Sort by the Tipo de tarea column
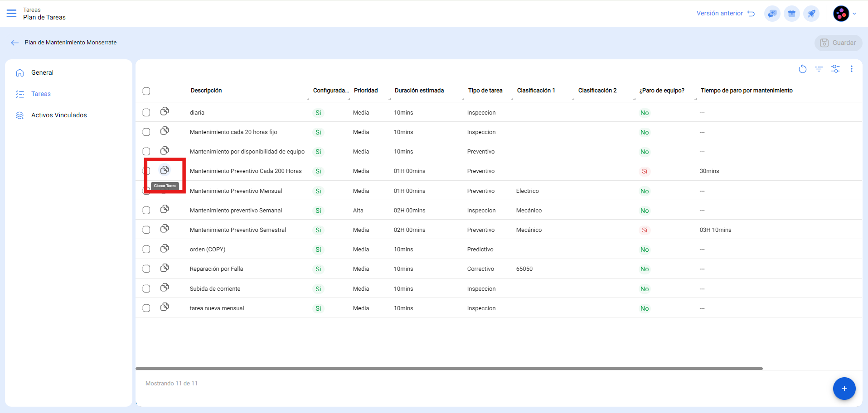The image size is (868, 413). pos(485,91)
